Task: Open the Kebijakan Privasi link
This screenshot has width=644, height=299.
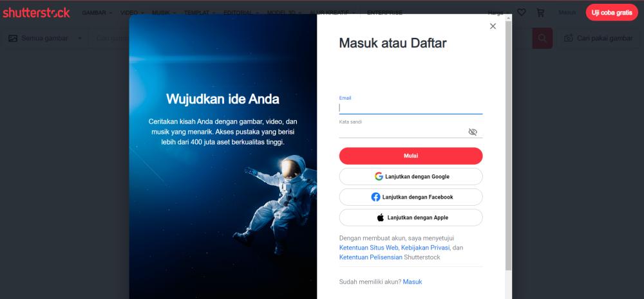Action: (426, 248)
